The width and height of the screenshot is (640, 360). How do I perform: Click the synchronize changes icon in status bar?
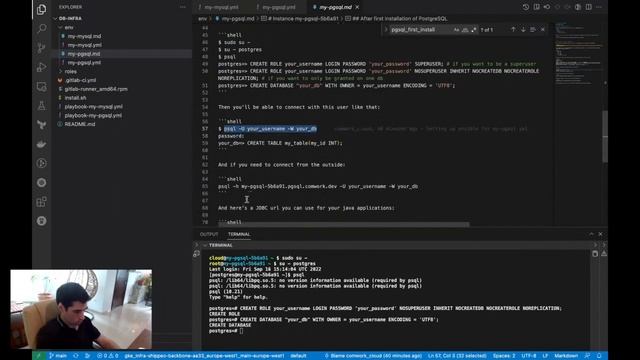coord(76,356)
